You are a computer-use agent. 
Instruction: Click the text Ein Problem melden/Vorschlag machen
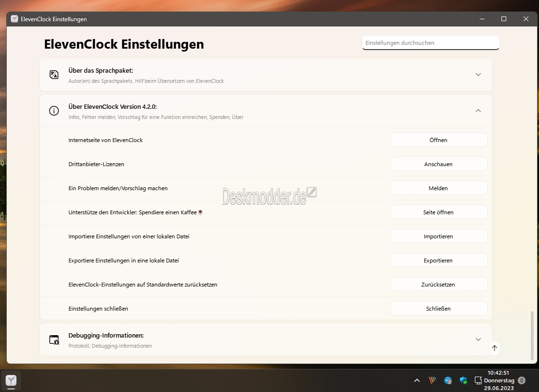click(x=118, y=188)
